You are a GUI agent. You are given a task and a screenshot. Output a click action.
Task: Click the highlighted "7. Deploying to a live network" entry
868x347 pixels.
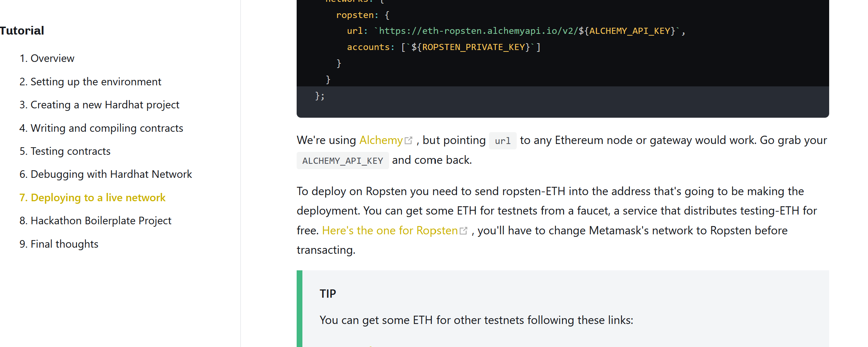[x=92, y=197]
